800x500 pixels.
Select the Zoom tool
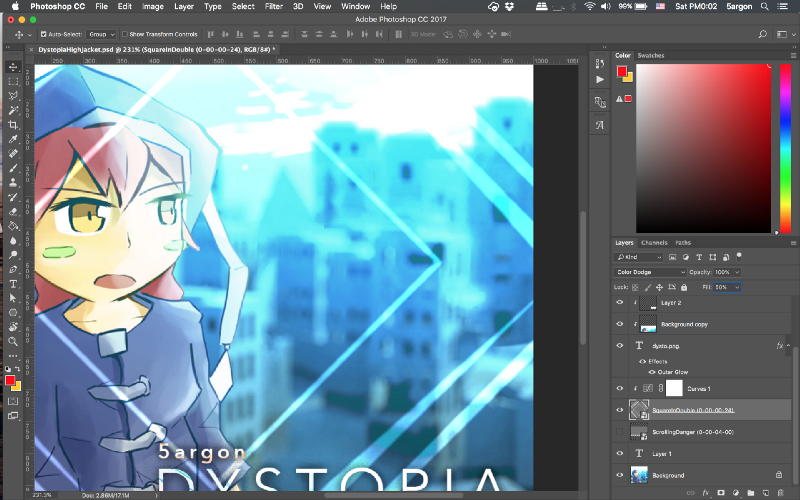pos(13,341)
